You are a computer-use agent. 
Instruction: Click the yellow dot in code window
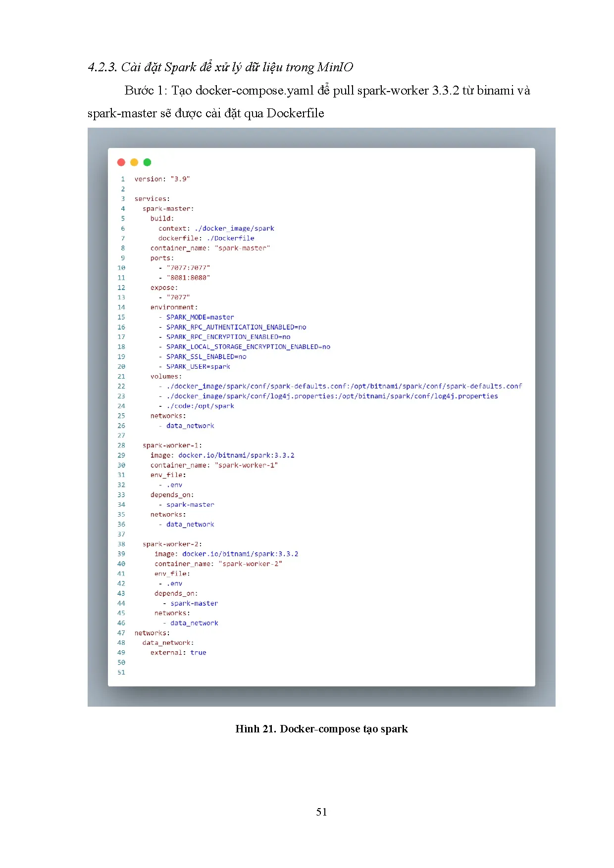click(134, 162)
